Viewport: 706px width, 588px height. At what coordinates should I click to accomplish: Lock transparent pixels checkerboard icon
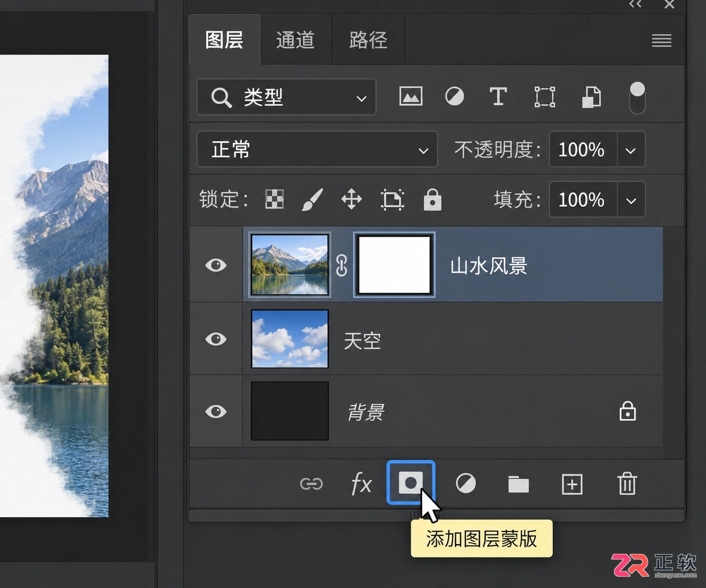point(274,199)
